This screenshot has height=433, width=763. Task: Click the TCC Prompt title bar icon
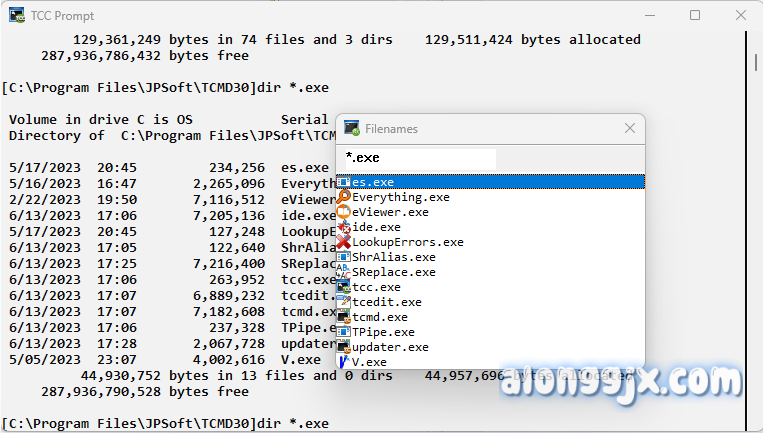click(19, 15)
